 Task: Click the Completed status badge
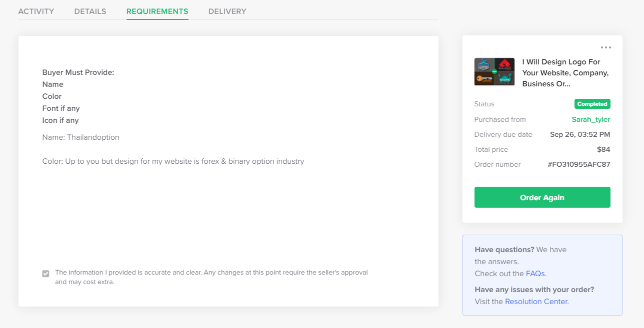point(592,104)
